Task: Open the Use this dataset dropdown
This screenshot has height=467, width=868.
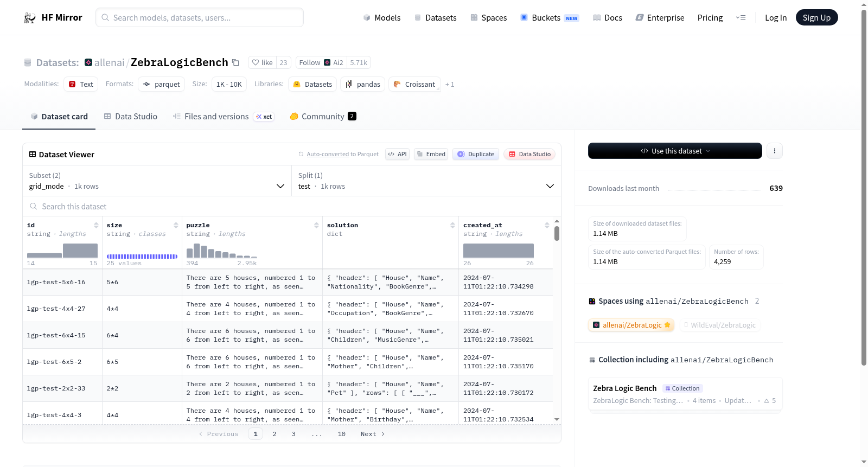Action: tap(675, 151)
